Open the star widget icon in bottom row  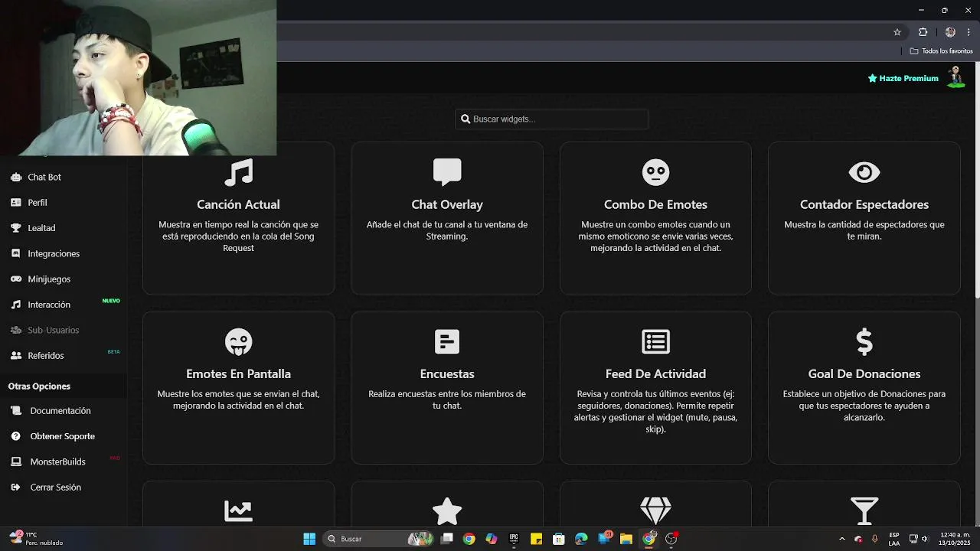(447, 510)
